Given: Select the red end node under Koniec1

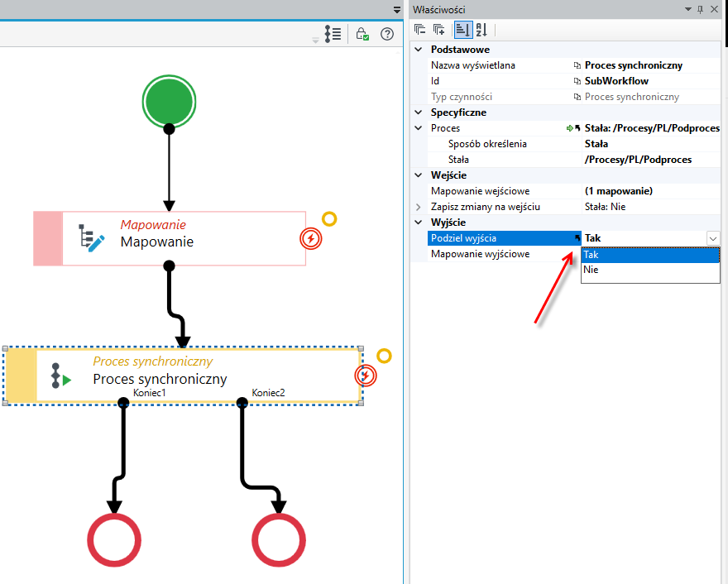Looking at the screenshot, I should point(114,540).
